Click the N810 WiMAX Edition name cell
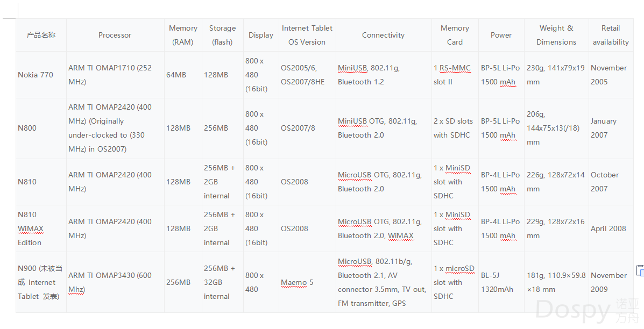The height and width of the screenshot is (329, 644). coord(41,228)
